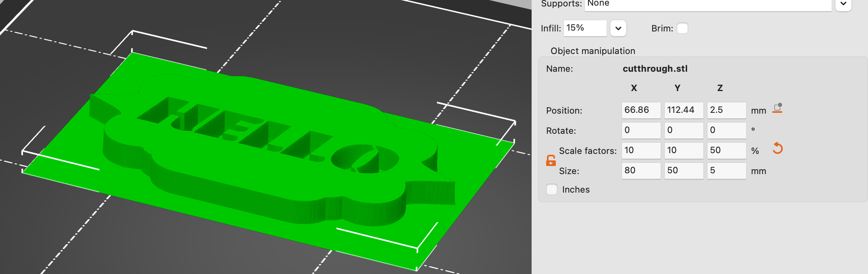Enable the Brim checkbox

(682, 28)
